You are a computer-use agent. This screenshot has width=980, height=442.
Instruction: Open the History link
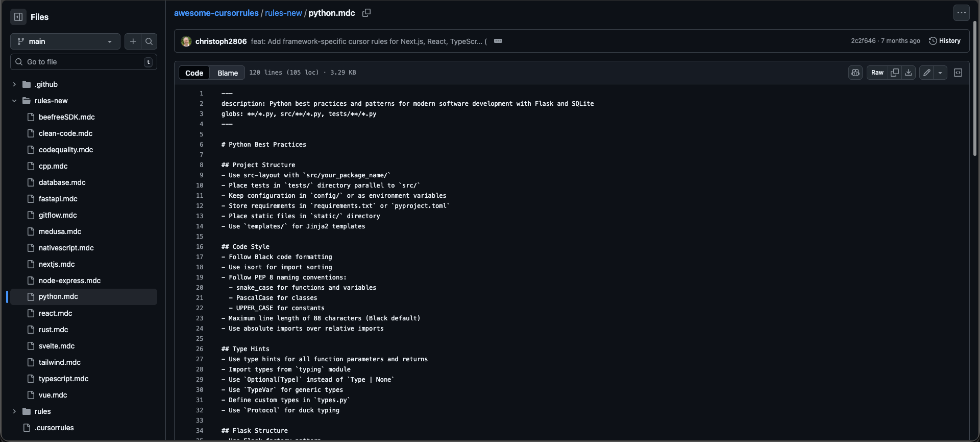945,41
